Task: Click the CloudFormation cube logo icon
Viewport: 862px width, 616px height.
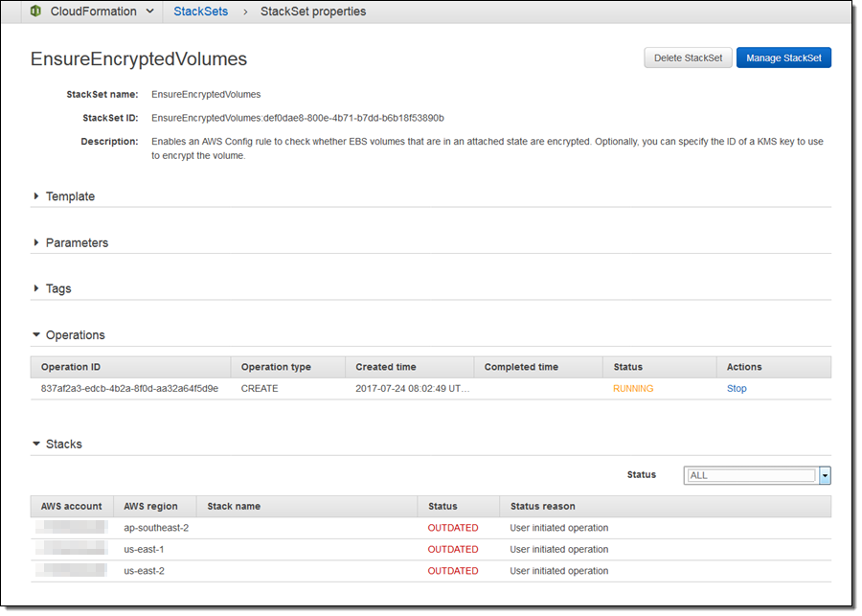Action: coord(34,12)
